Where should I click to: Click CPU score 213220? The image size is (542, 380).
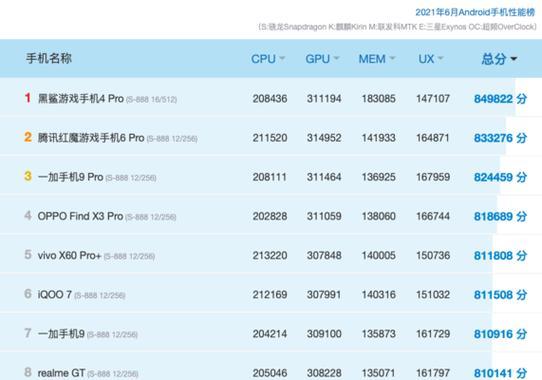click(x=270, y=256)
